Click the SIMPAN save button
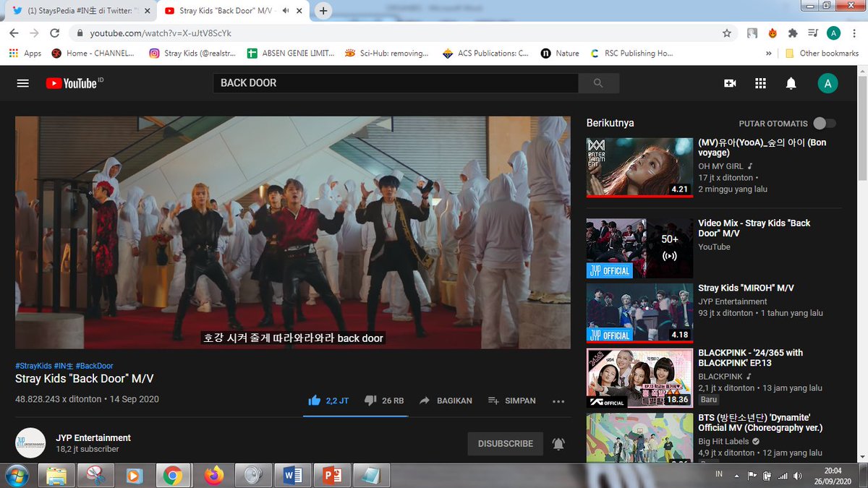The image size is (868, 488). tap(512, 401)
